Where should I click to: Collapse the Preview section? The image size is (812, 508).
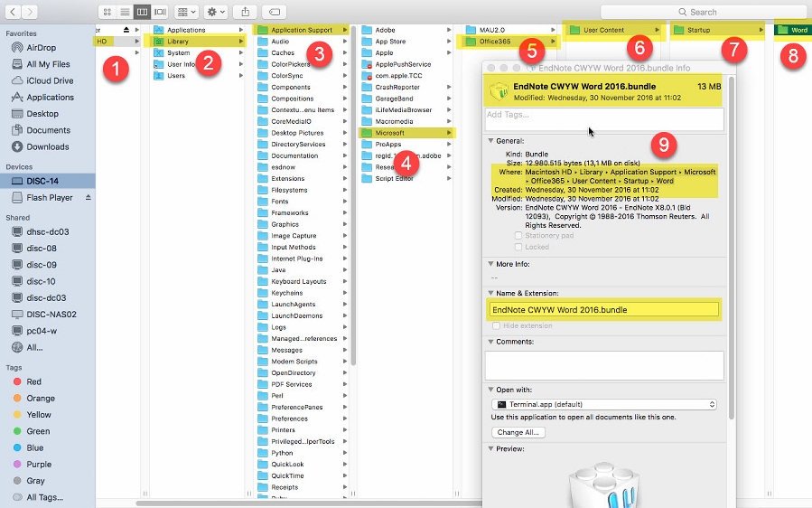tap(490, 449)
